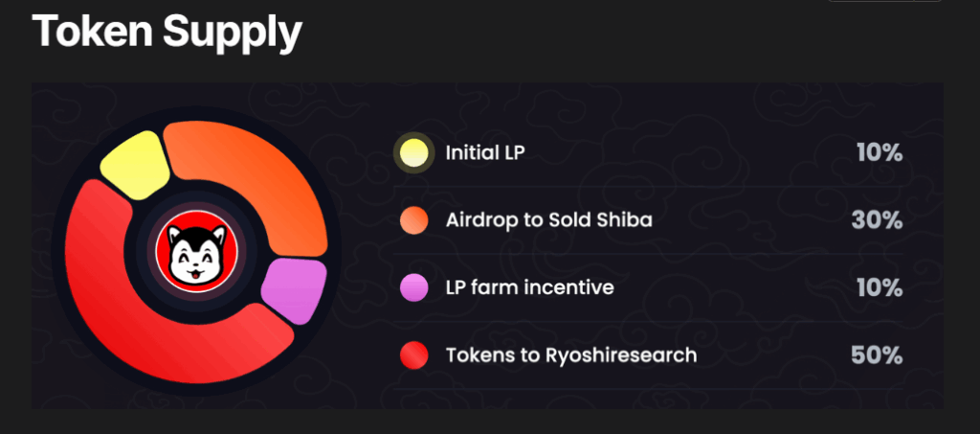980x434 pixels.
Task: Click the 30% value for Airdrop
Action: [878, 220]
